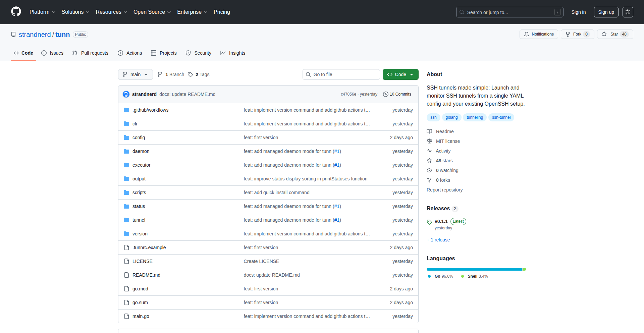This screenshot has width=644, height=333.
Task: Click file icon next to main.go
Action: pyautogui.click(x=126, y=316)
